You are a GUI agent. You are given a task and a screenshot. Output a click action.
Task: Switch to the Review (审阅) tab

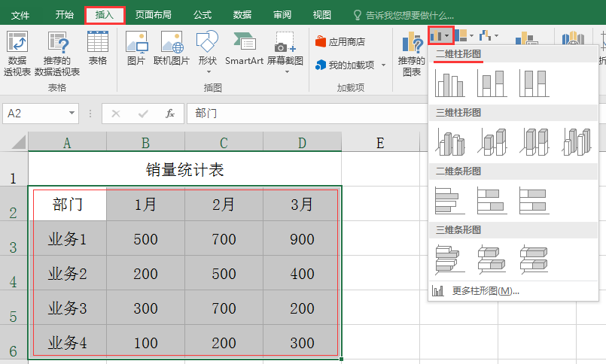pos(282,15)
